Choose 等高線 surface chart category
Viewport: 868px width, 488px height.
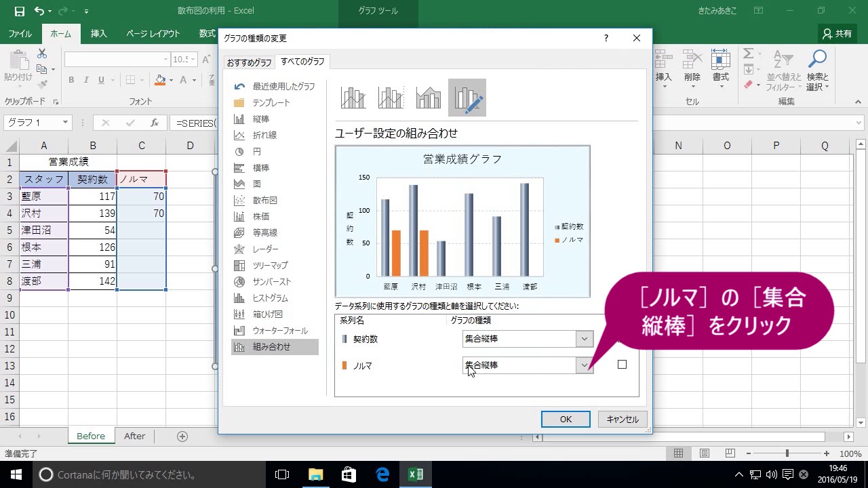[x=275, y=233]
